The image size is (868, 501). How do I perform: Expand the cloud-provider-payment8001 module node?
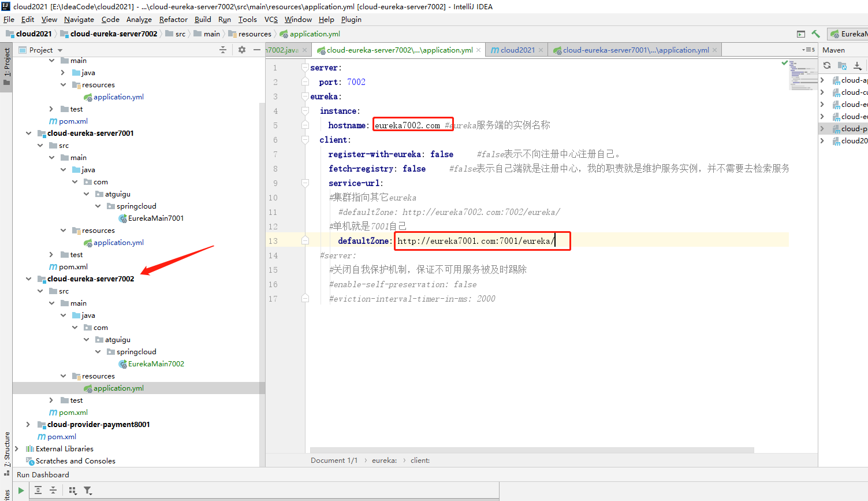point(28,425)
